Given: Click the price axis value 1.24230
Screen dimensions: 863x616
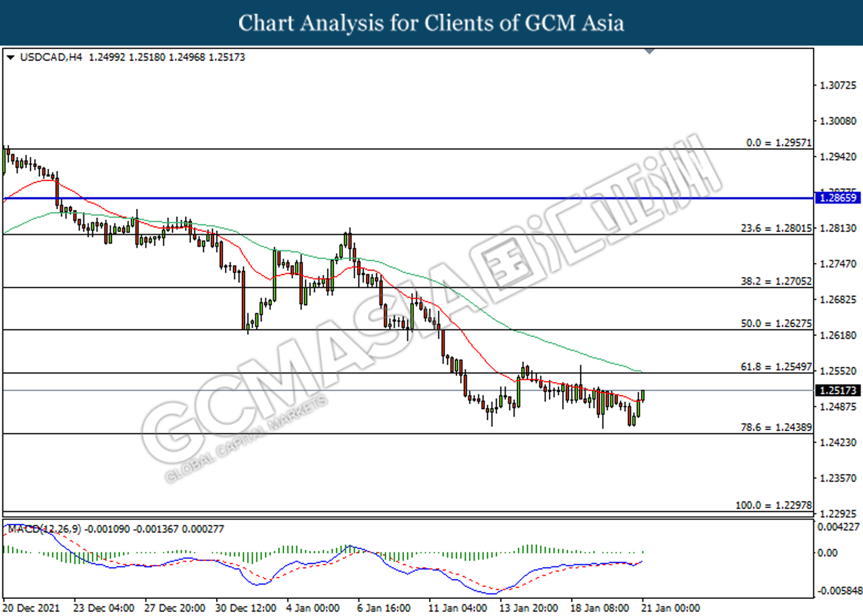Looking at the screenshot, I should coord(838,443).
